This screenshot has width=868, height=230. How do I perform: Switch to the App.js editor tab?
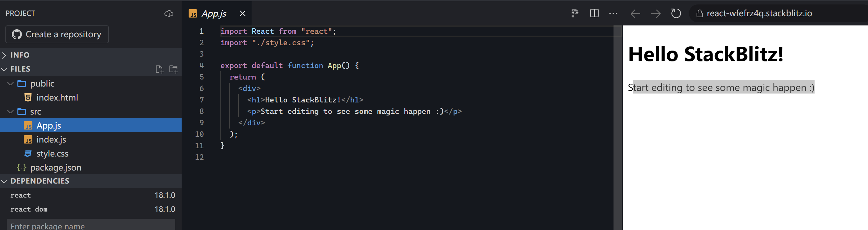coord(214,13)
